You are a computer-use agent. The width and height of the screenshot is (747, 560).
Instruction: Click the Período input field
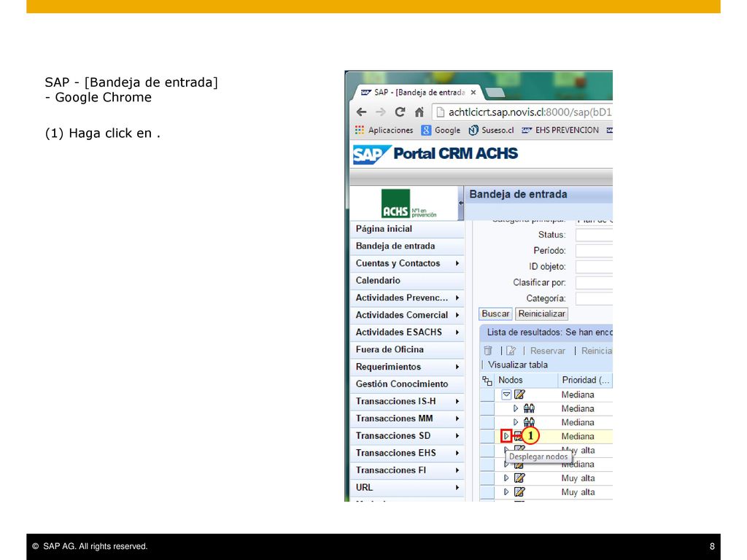[x=594, y=251]
